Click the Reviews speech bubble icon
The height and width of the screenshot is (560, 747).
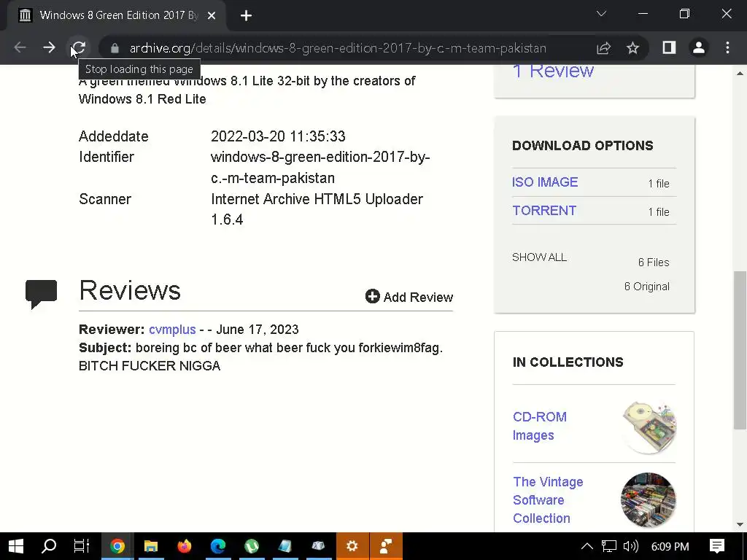pyautogui.click(x=41, y=294)
